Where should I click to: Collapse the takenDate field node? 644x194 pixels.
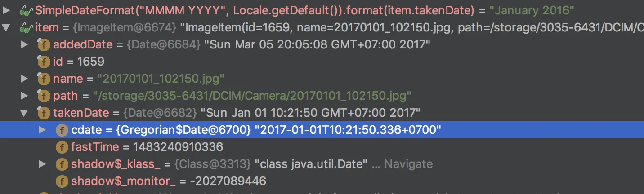pos(24,113)
